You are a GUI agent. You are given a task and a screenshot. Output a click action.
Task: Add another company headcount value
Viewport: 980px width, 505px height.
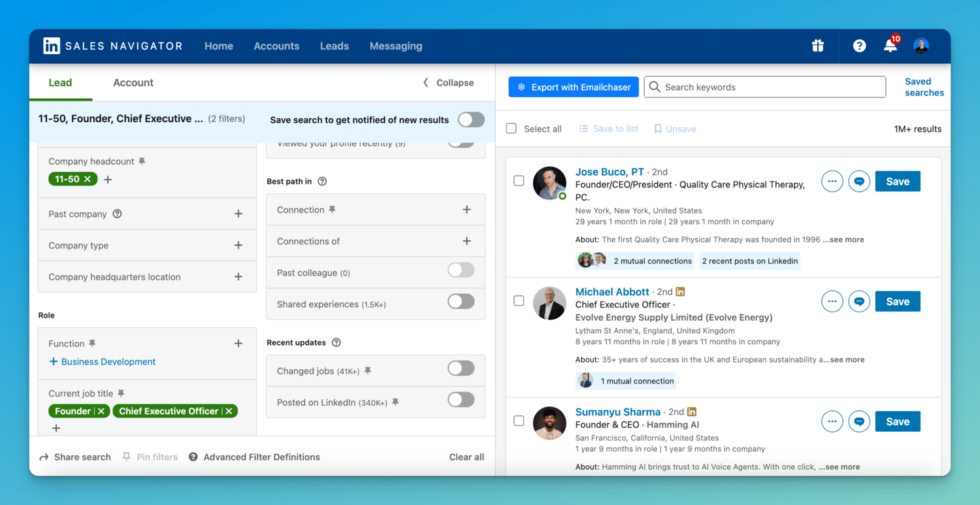pos(108,179)
